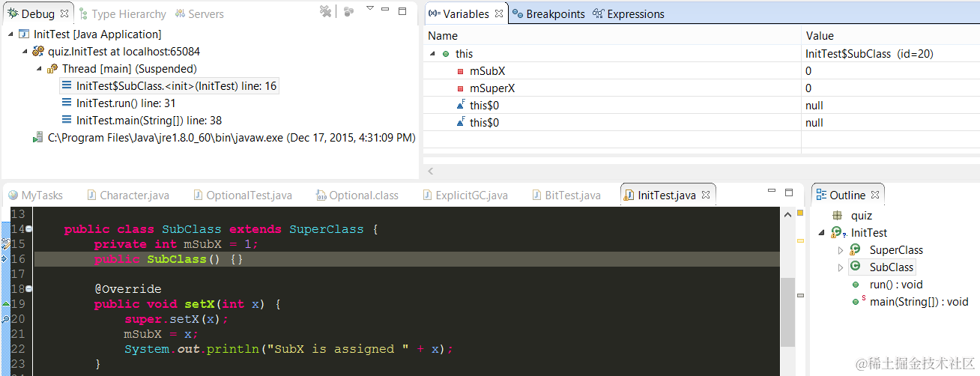Click the Name column header
The height and width of the screenshot is (376, 980).
pos(612,36)
